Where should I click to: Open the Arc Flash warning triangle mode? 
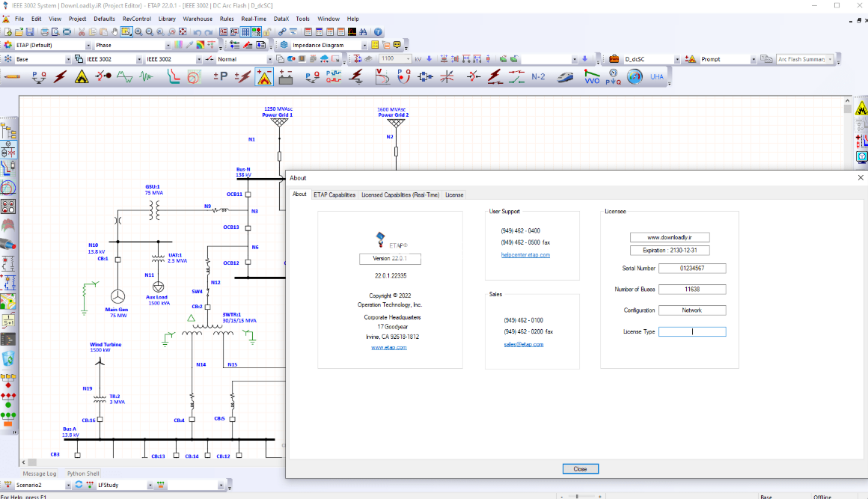point(82,77)
